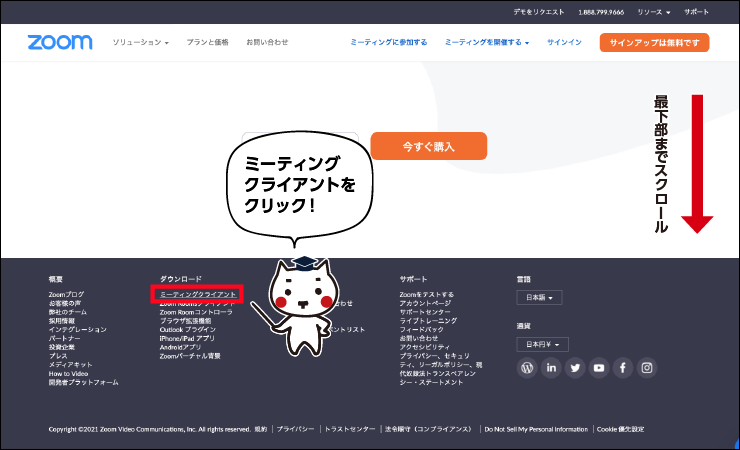Image resolution: width=740 pixels, height=450 pixels.
Task: Open the Androidアプリ link
Action: [x=180, y=347]
